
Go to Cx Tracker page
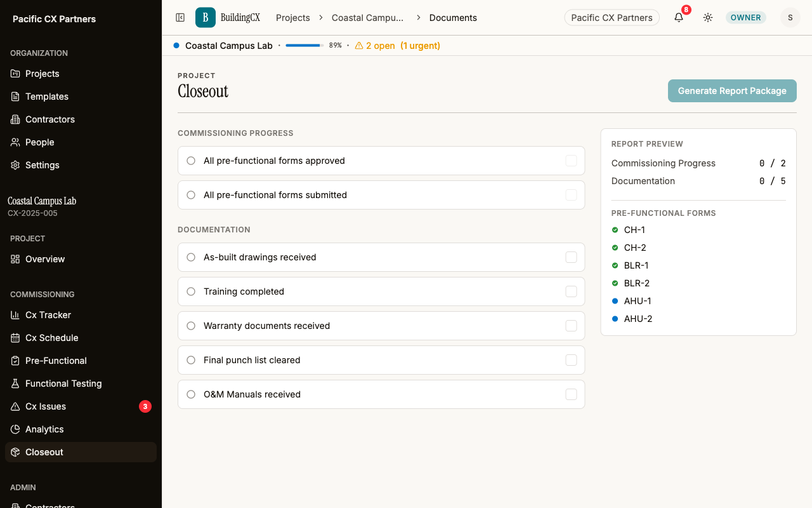coord(81,315)
